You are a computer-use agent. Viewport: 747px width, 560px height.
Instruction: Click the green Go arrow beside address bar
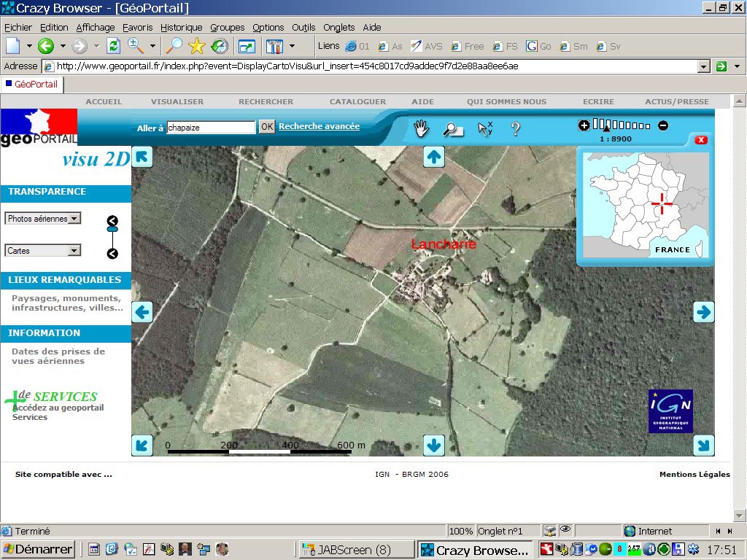click(x=721, y=66)
